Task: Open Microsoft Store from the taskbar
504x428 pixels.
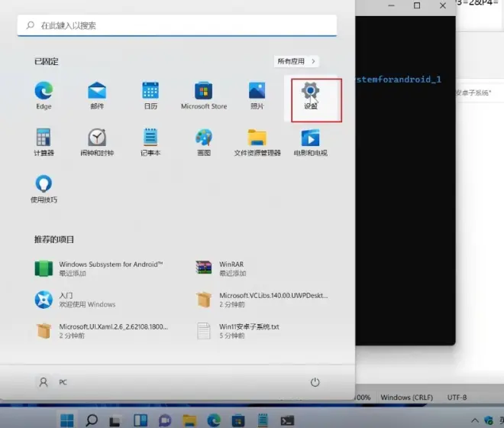Action: coord(238,420)
